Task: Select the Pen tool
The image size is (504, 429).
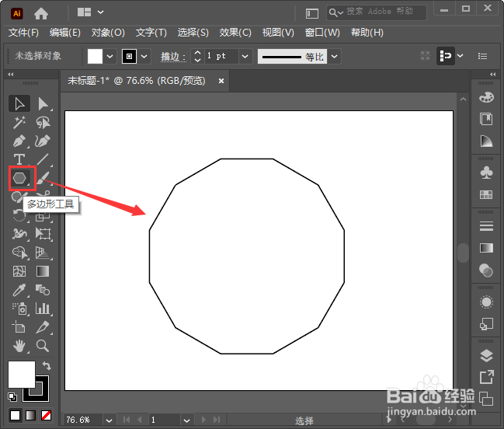Action: pyautogui.click(x=19, y=141)
